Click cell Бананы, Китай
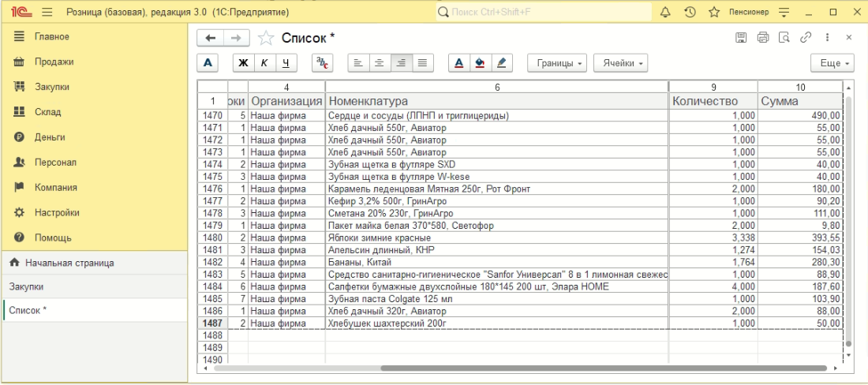Viewport: 868px width, 385px height. tap(497, 262)
